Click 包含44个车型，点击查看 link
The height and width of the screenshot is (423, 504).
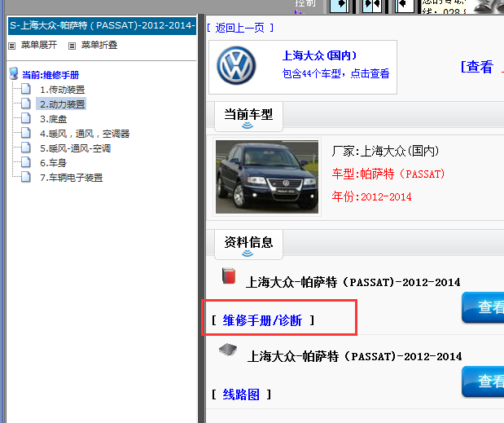pos(336,73)
